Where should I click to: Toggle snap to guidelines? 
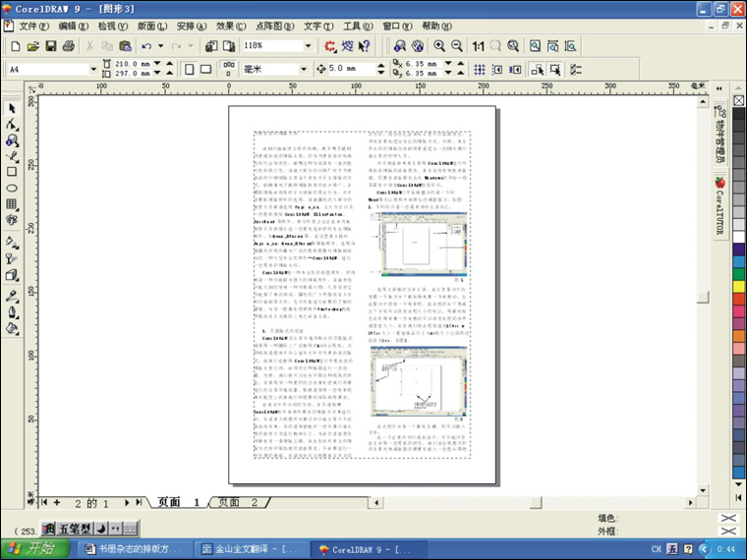pos(497,70)
